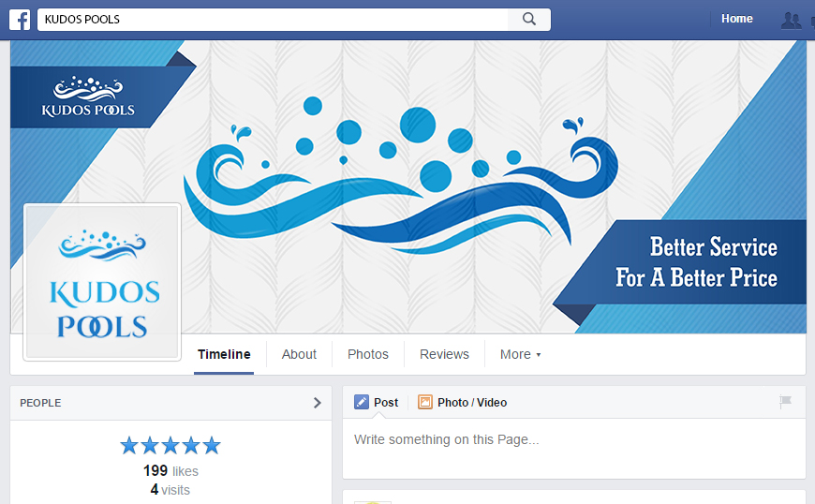The image size is (815, 504).
Task: Click the Post pencil icon
Action: pos(362,402)
